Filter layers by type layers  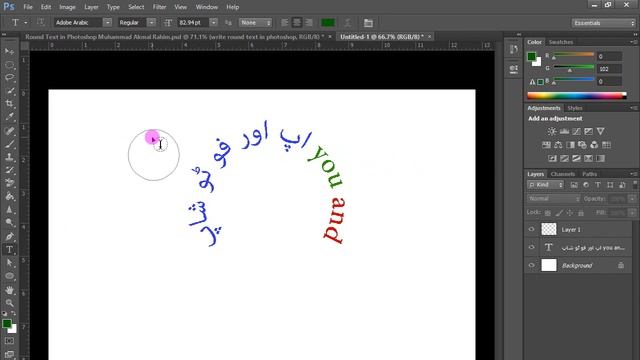(598, 185)
